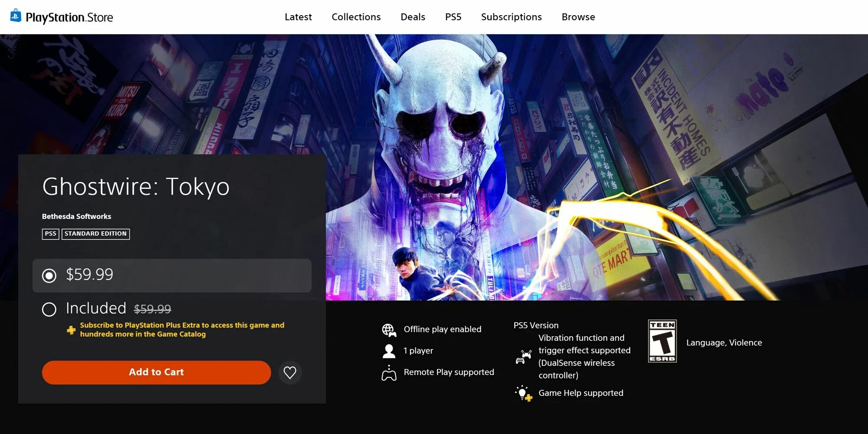Click the PS5 platform tag

click(50, 234)
